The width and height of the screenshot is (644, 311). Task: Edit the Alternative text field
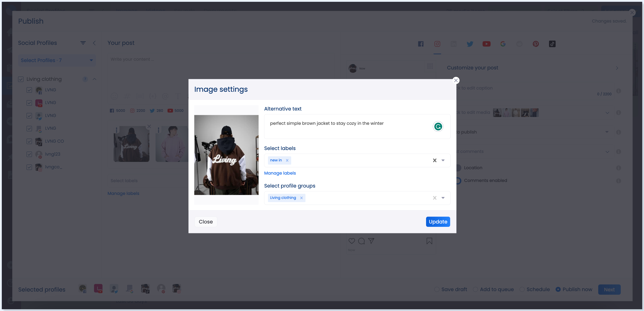(x=357, y=127)
